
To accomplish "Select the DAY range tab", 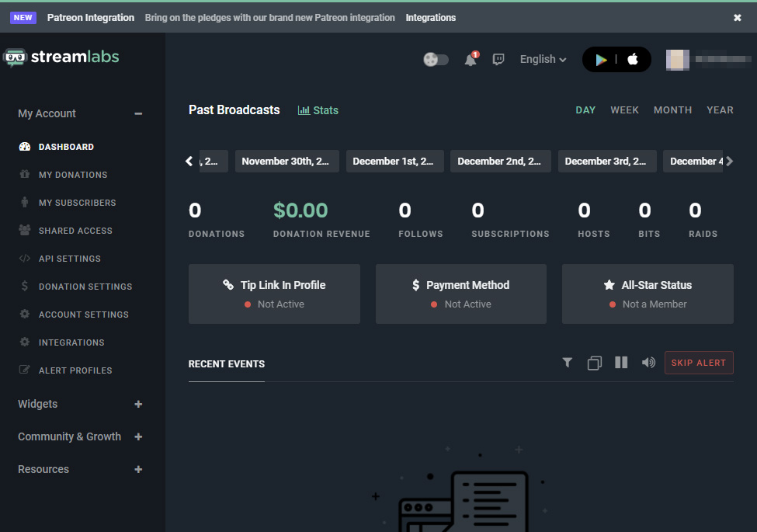I will tap(585, 110).
